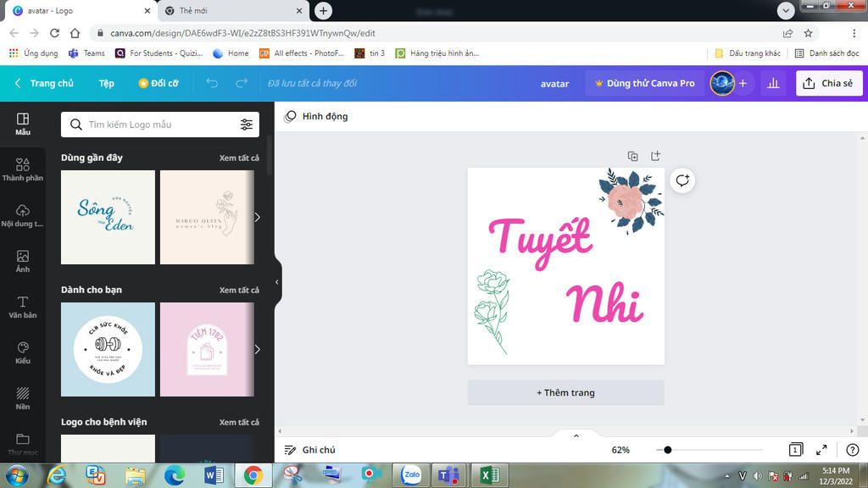Open Microsoft Word from taskbar
868x488 pixels.
point(214,475)
